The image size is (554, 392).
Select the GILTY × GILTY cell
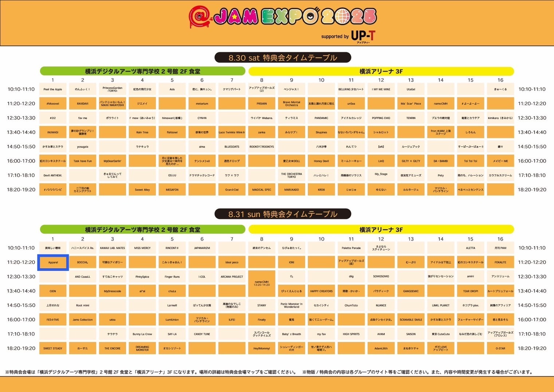(411, 161)
